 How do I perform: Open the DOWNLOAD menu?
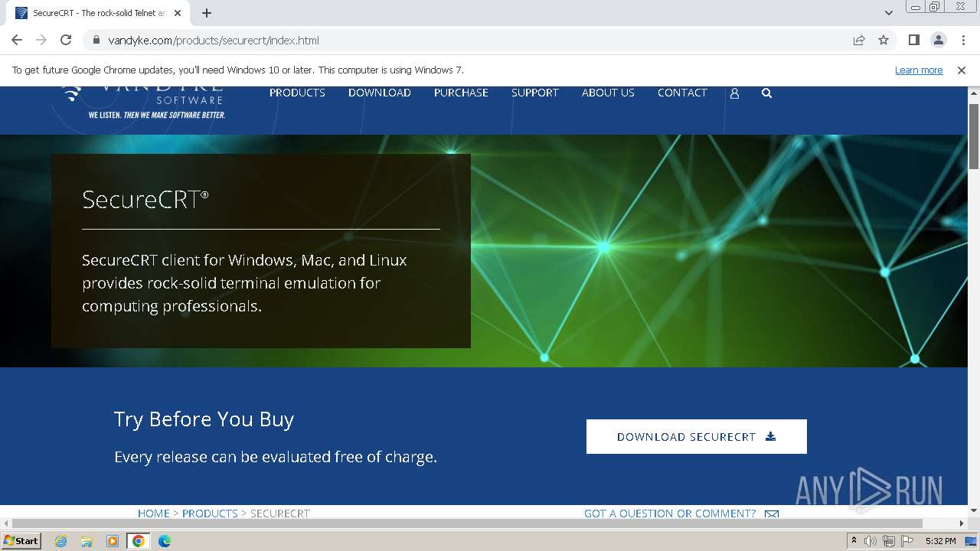coord(380,93)
